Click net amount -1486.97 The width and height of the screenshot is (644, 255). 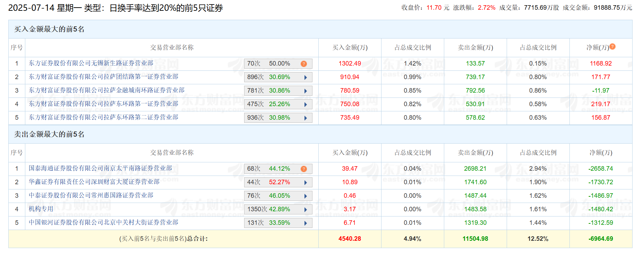601,196
